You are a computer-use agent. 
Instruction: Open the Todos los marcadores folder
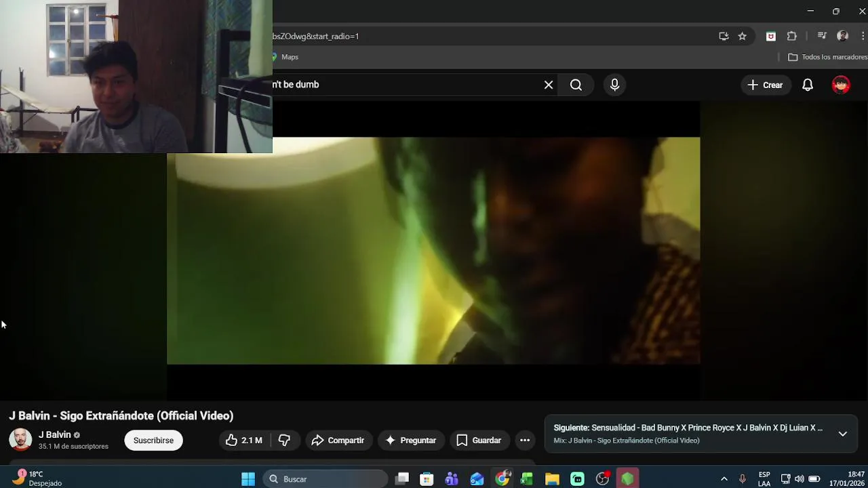827,57
